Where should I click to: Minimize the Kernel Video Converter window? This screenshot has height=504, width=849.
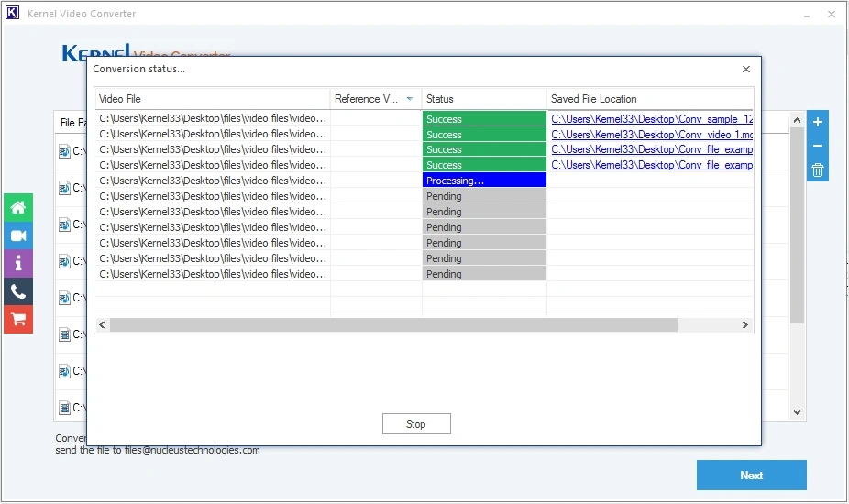(807, 15)
